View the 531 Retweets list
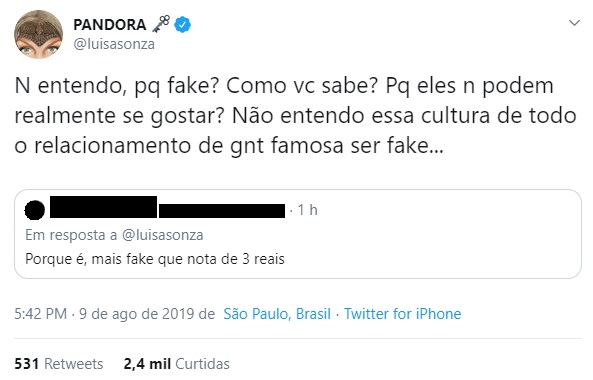The image size is (593, 380). [59, 364]
